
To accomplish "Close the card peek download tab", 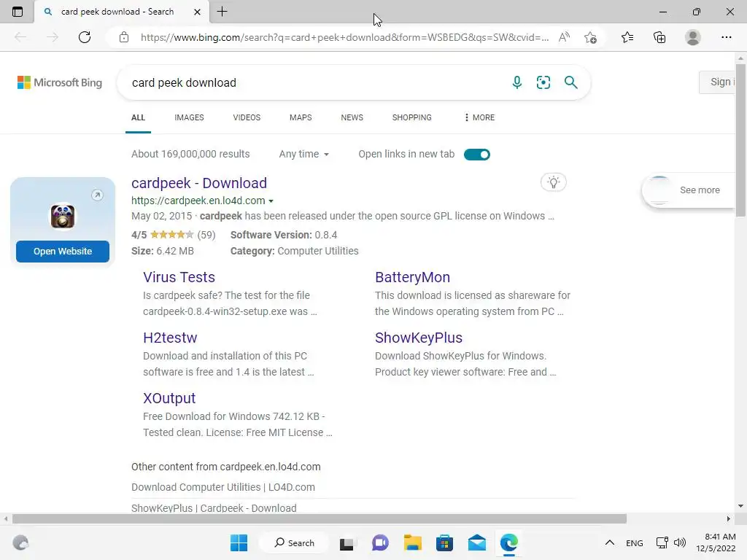I will [x=197, y=12].
